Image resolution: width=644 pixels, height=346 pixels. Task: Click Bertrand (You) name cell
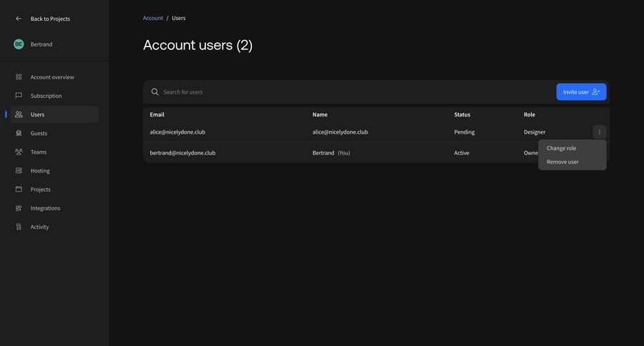[331, 153]
